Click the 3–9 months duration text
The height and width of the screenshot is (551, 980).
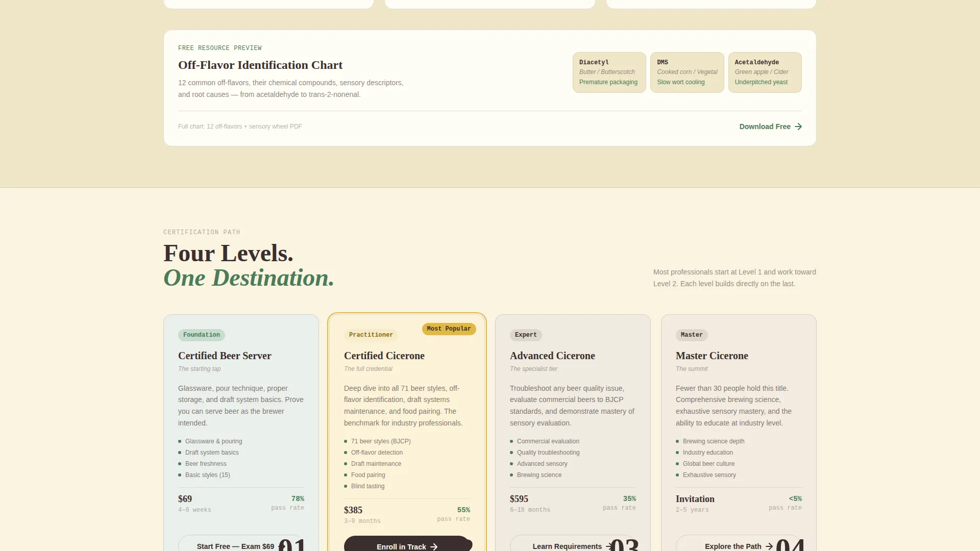(x=362, y=521)
